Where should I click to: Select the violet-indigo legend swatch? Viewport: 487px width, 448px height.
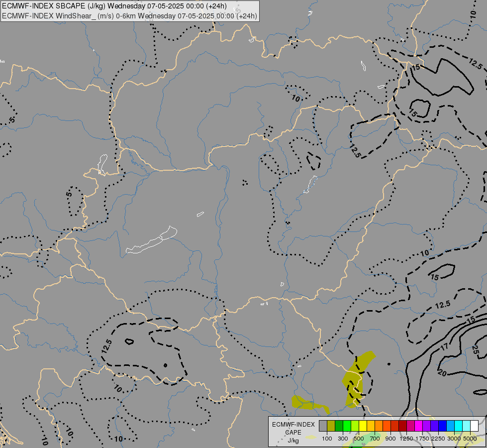[x=435, y=426]
